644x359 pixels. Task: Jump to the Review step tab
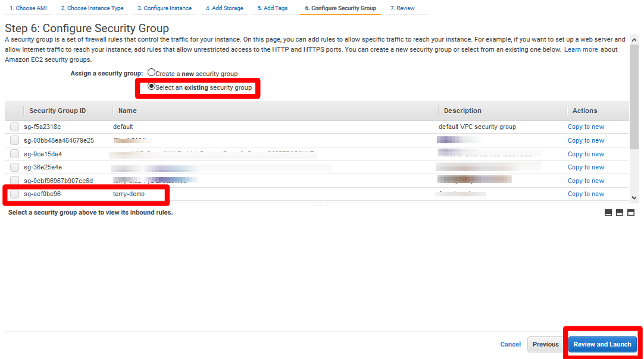point(402,8)
